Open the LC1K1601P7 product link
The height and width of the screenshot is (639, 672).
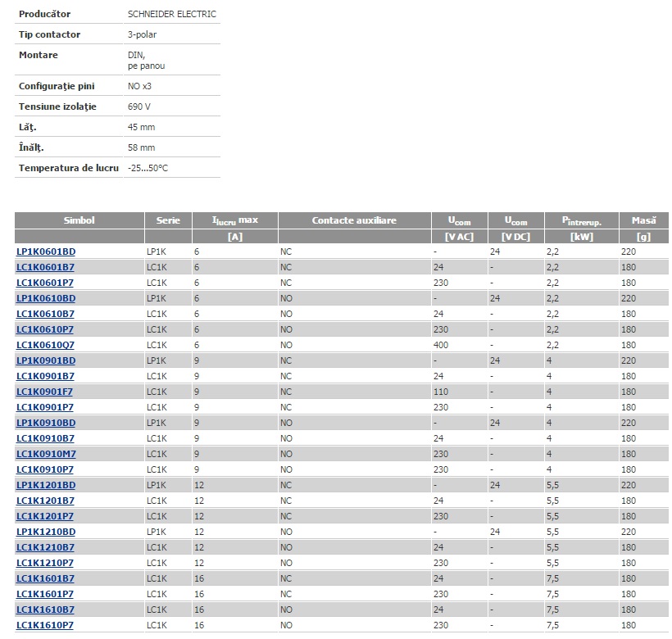pos(45,594)
